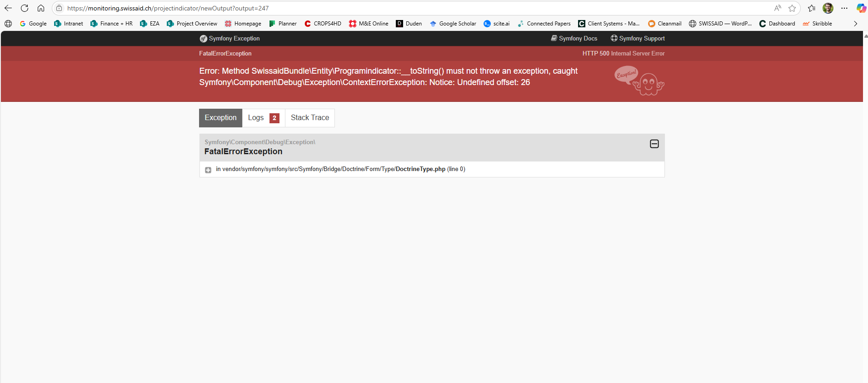The width and height of the screenshot is (868, 383).
Task: Open Project Overview bookmark
Action: coord(192,24)
